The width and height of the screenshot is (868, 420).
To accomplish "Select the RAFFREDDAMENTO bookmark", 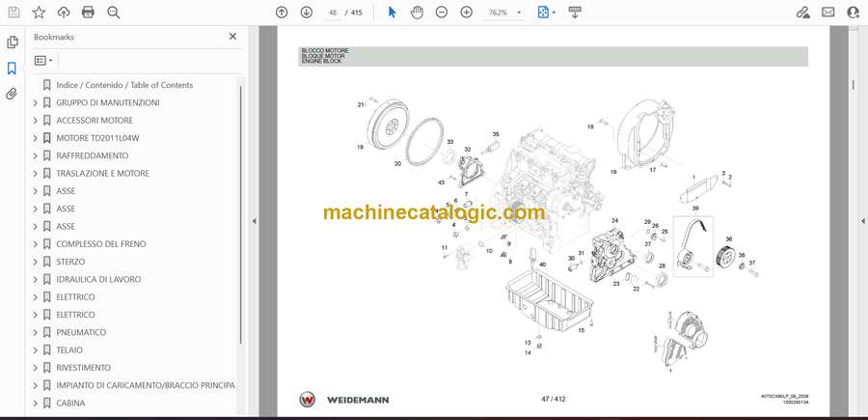I will click(x=92, y=155).
